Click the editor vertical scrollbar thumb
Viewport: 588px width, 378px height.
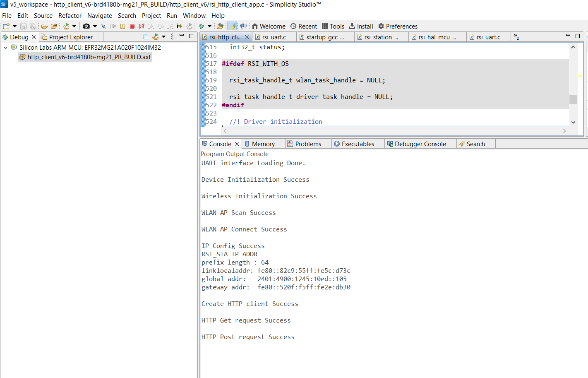pyautogui.click(x=573, y=99)
